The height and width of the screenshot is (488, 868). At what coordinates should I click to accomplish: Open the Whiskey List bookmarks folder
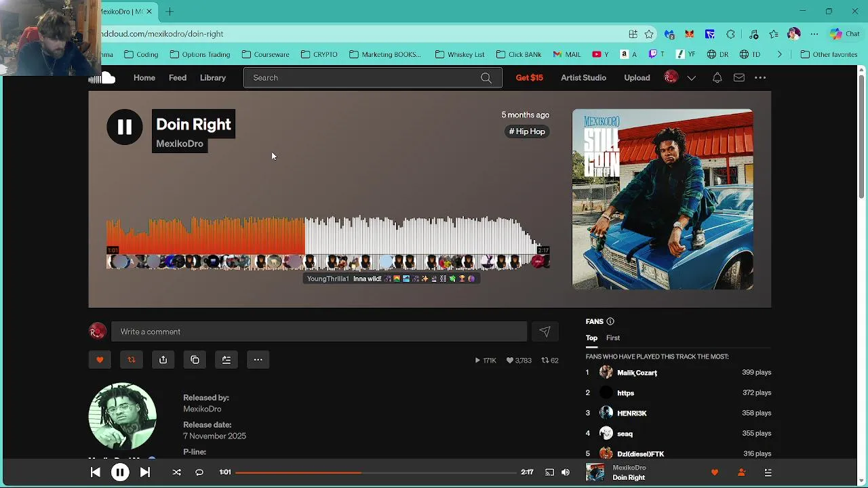click(460, 54)
